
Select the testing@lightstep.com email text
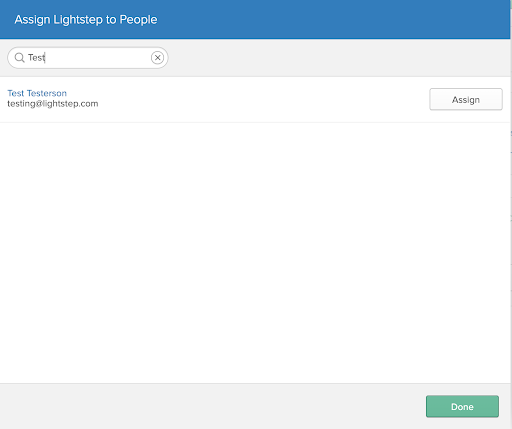[x=53, y=104]
